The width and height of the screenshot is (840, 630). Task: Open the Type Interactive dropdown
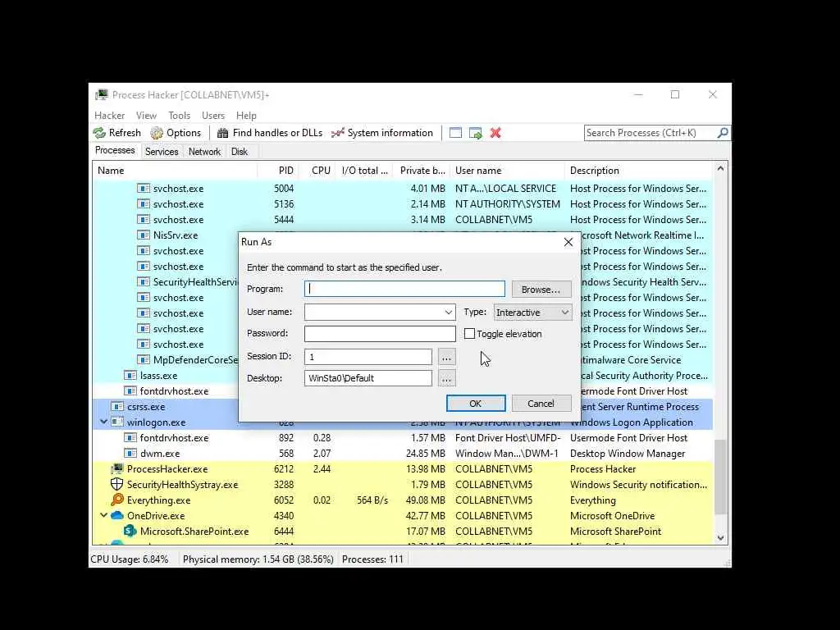pyautogui.click(x=564, y=313)
